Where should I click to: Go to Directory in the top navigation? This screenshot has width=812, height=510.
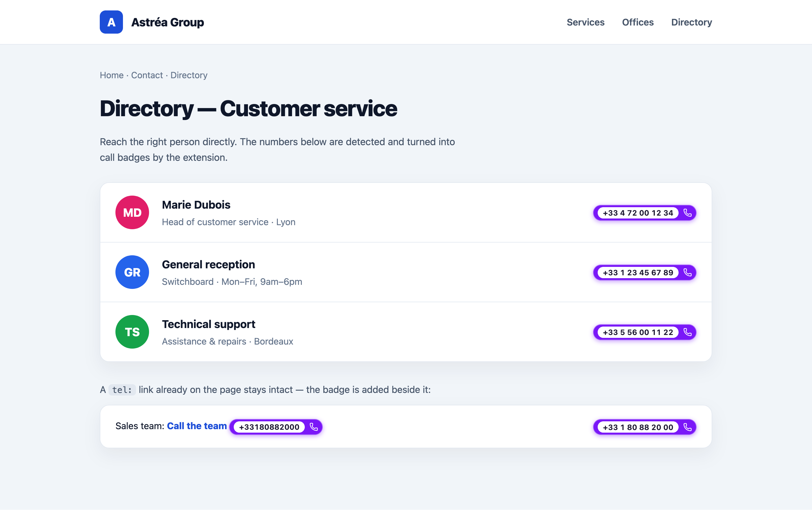[691, 22]
